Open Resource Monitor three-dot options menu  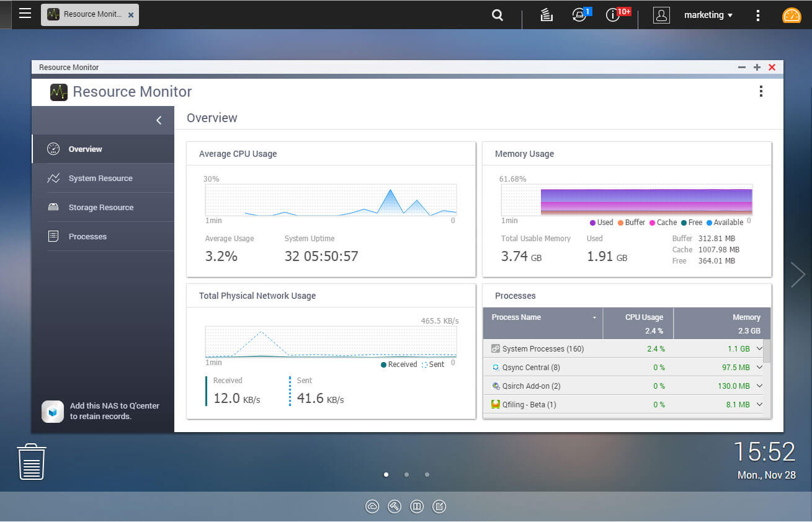(761, 92)
